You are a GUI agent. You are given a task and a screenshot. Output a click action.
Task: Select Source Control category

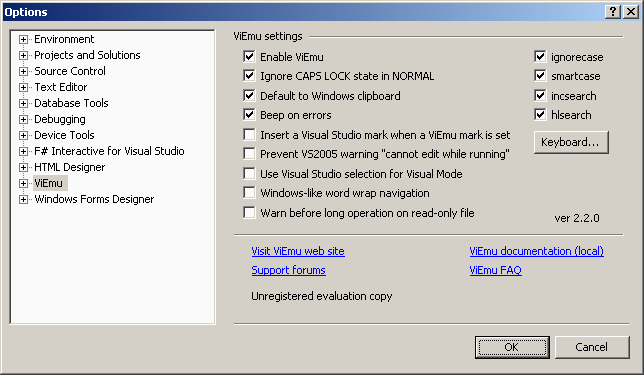[70, 71]
